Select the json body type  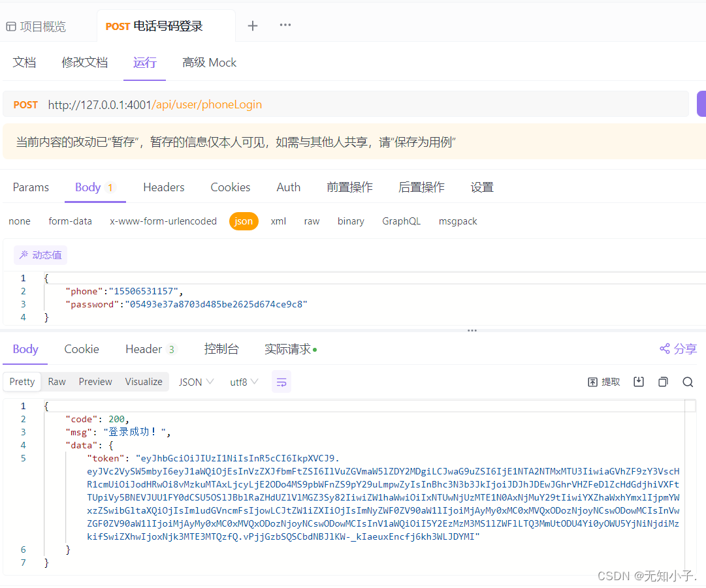coord(243,221)
